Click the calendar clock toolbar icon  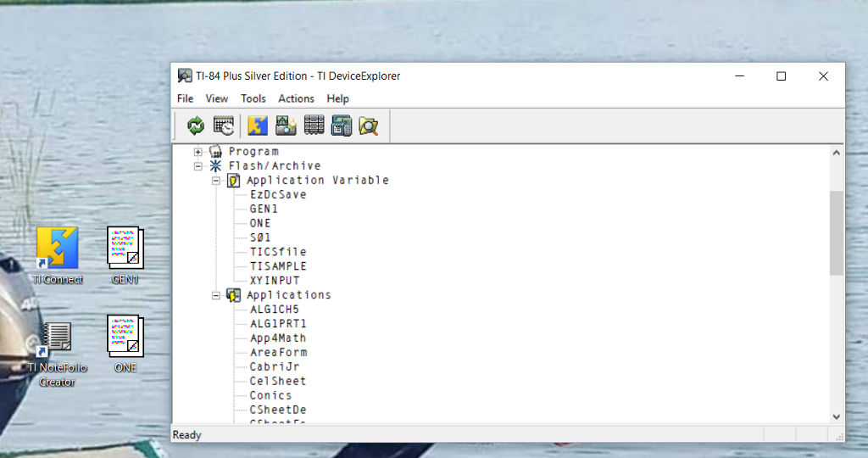[x=224, y=126]
